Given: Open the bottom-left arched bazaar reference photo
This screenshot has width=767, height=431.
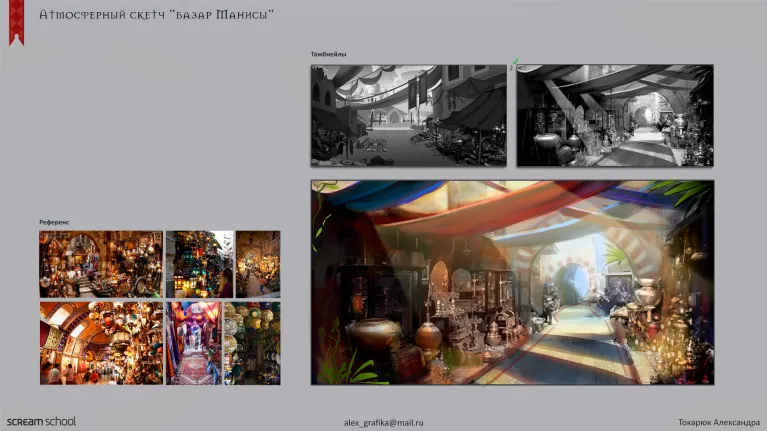Looking at the screenshot, I should click(101, 343).
